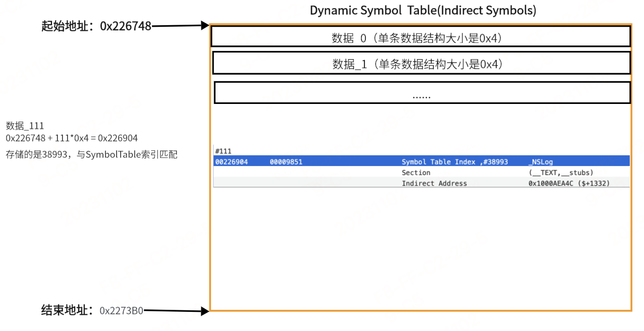Click the 00226904 address cell

coord(231,162)
